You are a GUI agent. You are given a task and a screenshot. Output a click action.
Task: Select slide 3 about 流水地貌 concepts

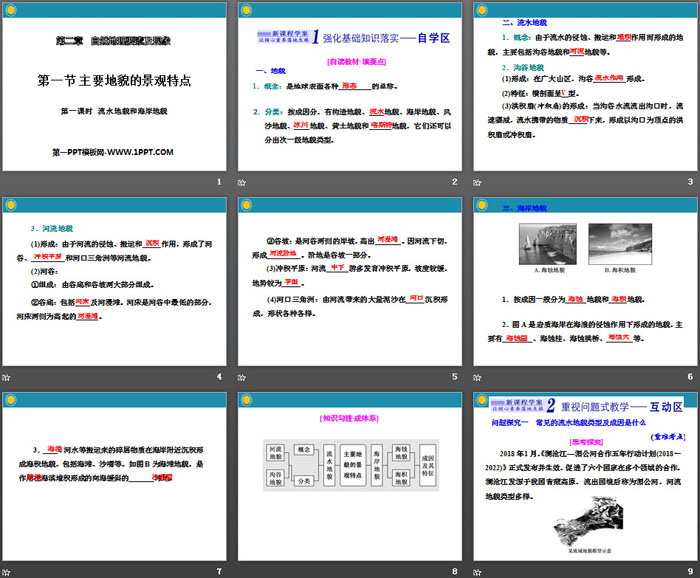click(584, 88)
